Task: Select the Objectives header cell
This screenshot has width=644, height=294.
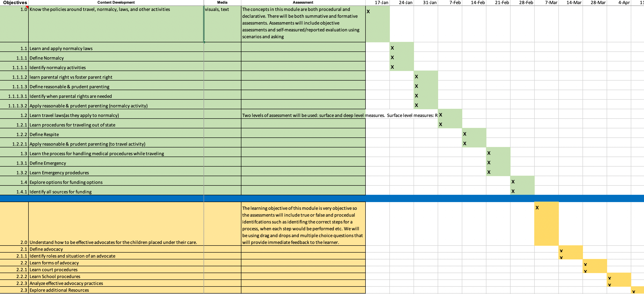Action: [x=14, y=3]
